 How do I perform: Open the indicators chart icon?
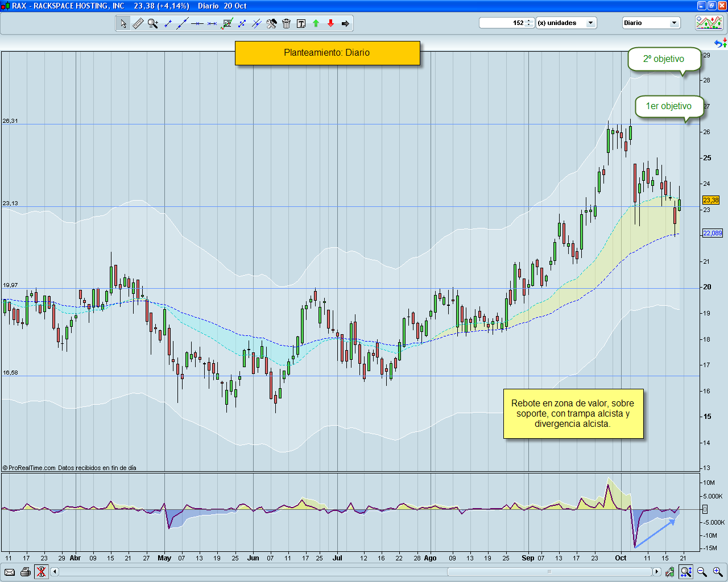click(x=709, y=23)
